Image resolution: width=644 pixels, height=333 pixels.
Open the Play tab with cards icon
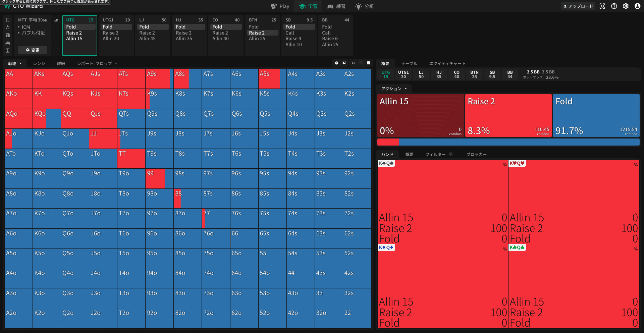(280, 6)
